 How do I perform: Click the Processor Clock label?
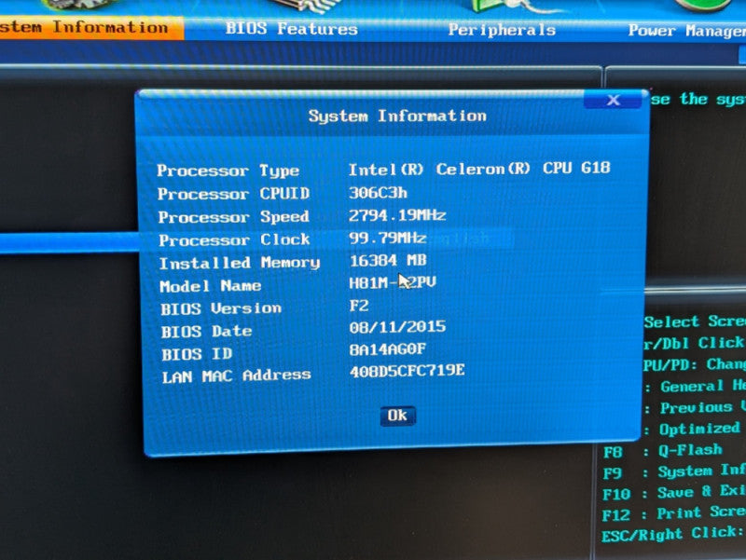pos(234,240)
